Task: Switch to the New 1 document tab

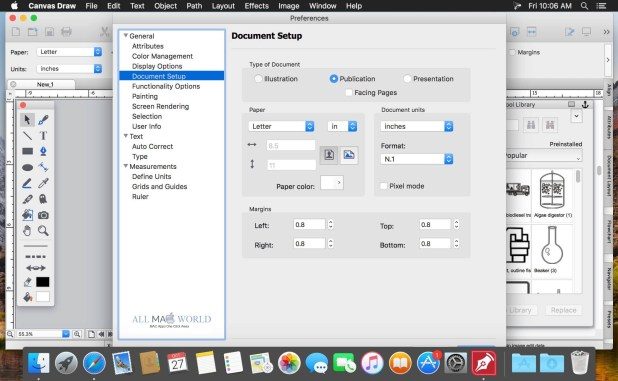Action: pos(41,84)
